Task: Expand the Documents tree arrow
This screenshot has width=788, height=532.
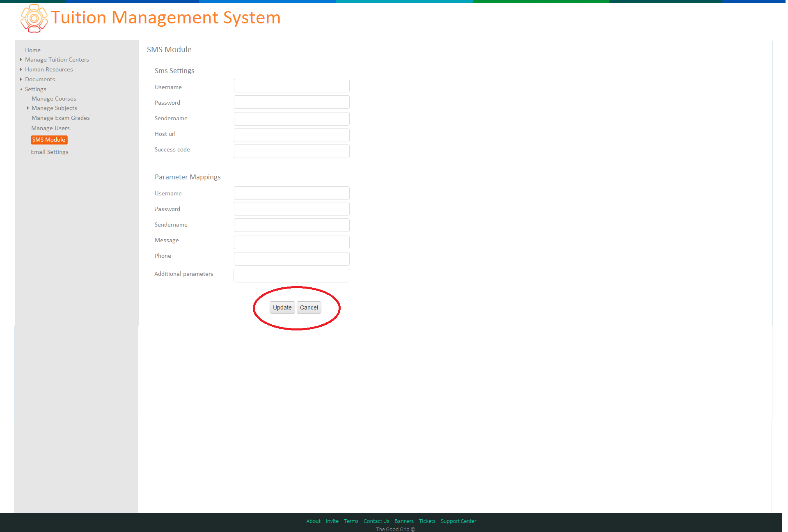Action: (x=21, y=79)
